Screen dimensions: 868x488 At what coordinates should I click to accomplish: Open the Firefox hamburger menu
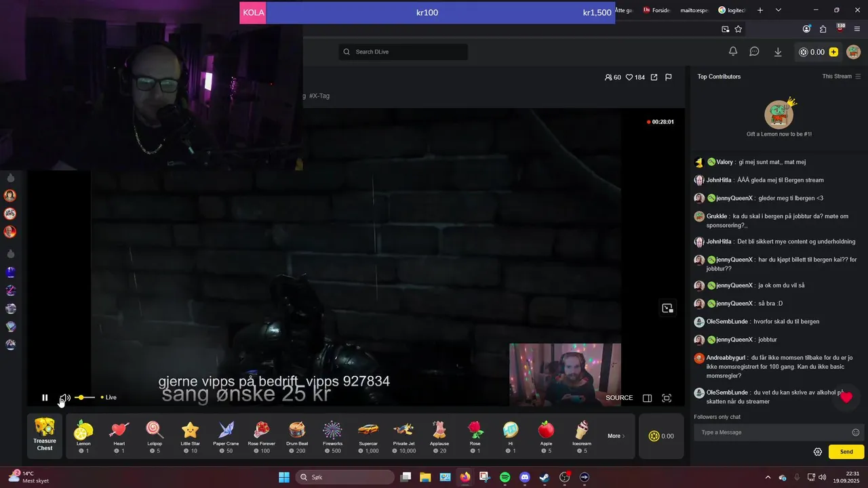(x=857, y=29)
